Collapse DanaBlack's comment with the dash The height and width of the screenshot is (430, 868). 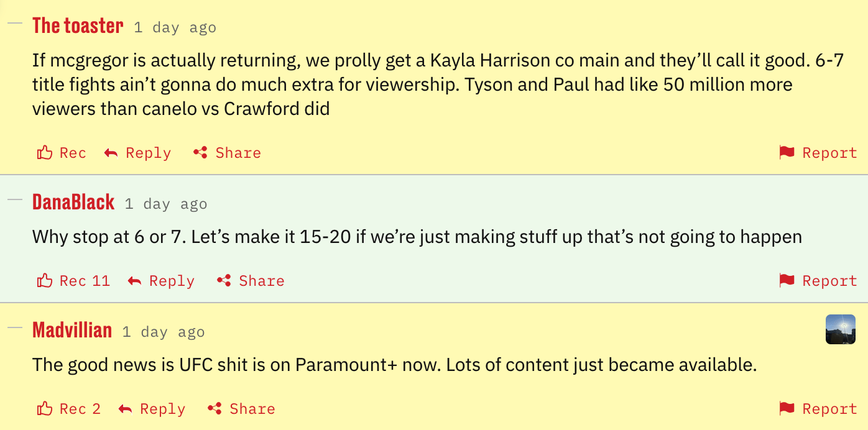click(14, 199)
